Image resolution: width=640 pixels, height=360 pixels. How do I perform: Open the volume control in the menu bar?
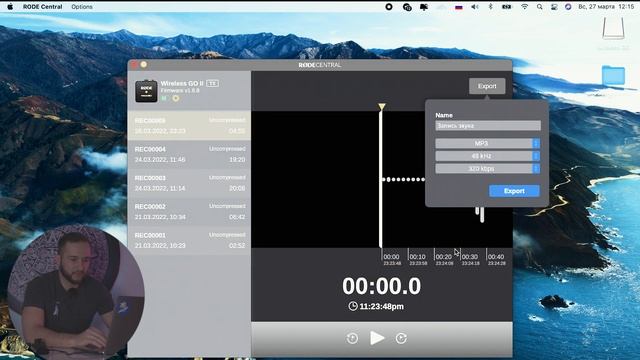point(475,7)
